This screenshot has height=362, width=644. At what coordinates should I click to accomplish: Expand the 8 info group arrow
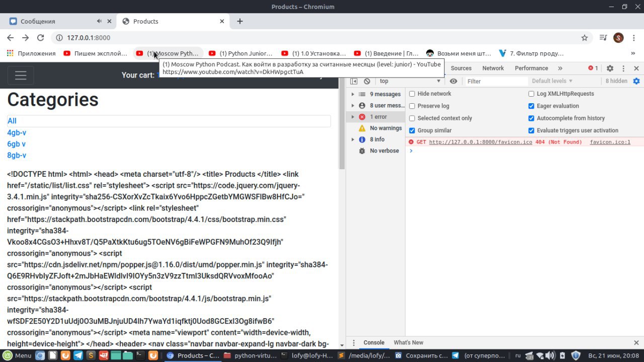point(353,139)
